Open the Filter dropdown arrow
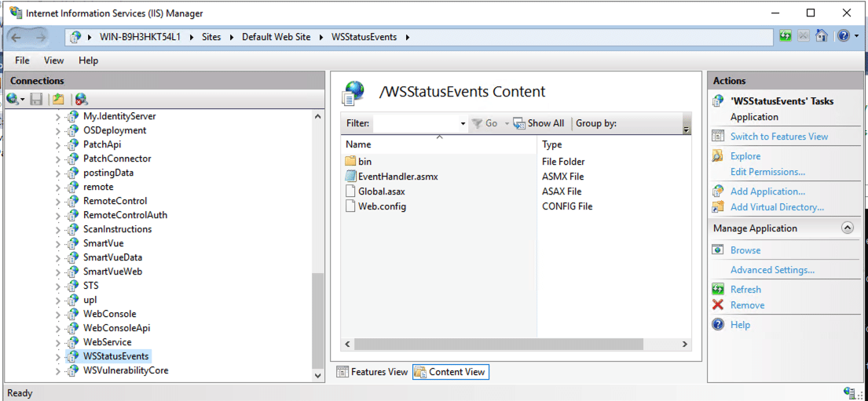Image resolution: width=868 pixels, height=401 pixels. click(463, 124)
